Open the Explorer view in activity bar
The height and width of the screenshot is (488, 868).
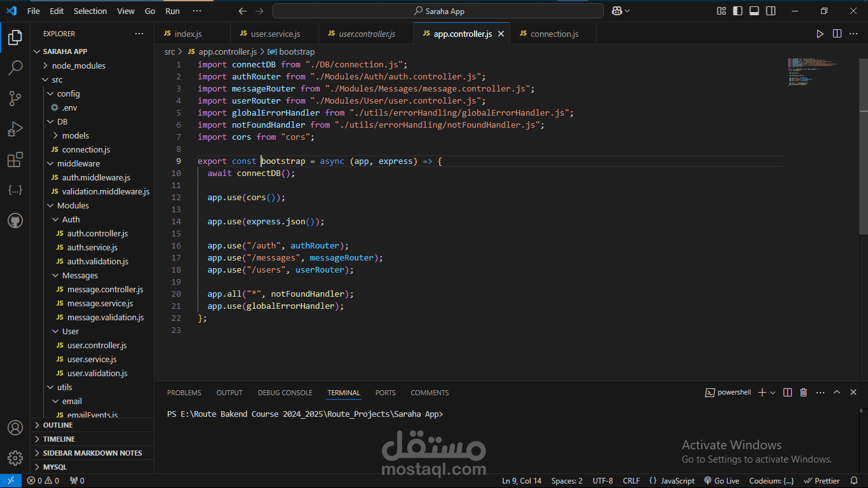click(x=15, y=37)
